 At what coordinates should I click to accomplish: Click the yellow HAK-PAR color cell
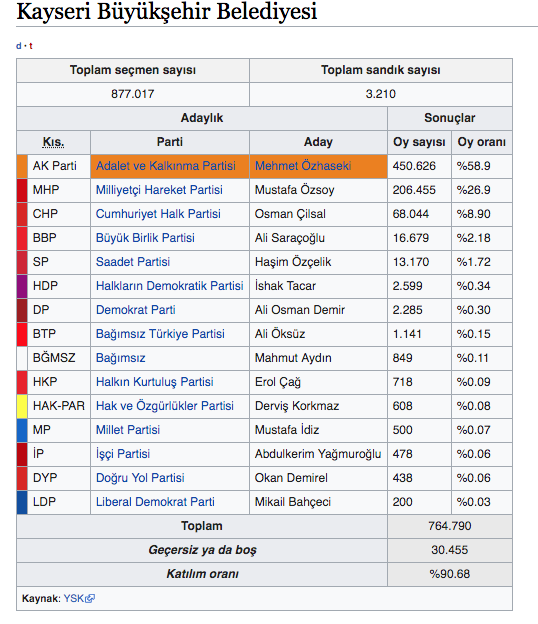pos(22,406)
